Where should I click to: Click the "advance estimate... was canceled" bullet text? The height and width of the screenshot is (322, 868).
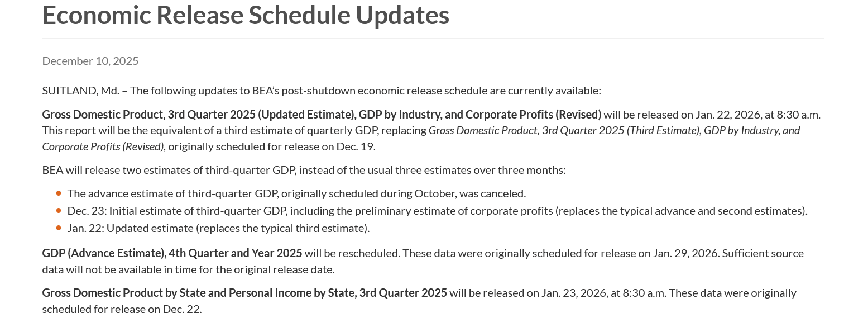(296, 193)
